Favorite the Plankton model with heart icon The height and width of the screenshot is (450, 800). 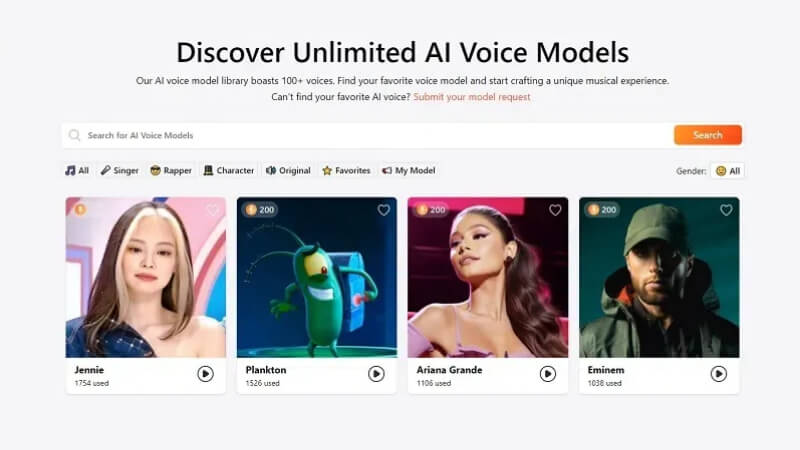click(384, 210)
